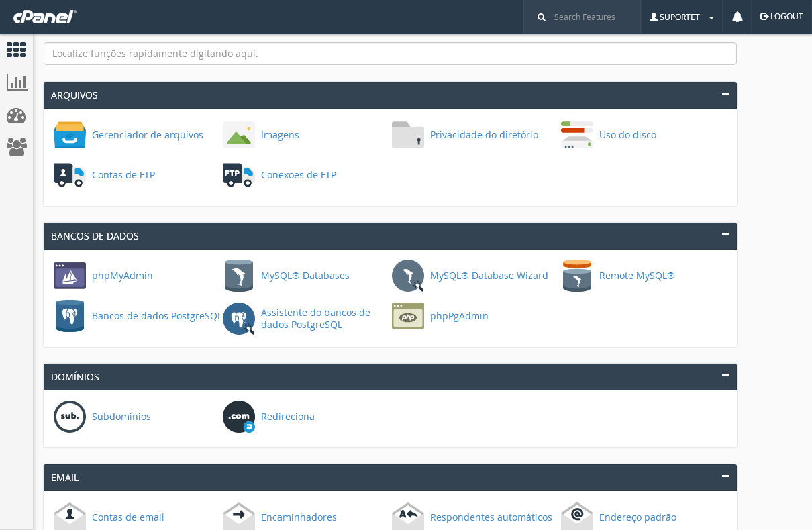Open the phpPgAdmin icon

point(408,316)
